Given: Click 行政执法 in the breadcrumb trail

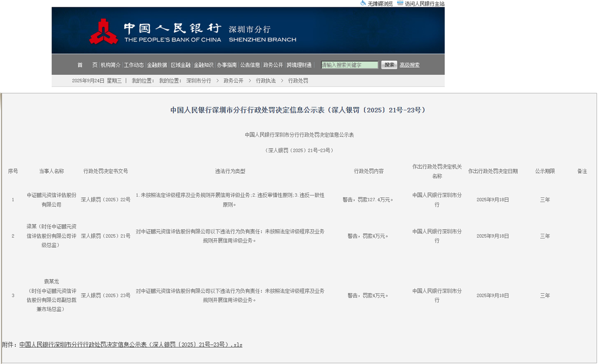Looking at the screenshot, I should click(266, 81).
